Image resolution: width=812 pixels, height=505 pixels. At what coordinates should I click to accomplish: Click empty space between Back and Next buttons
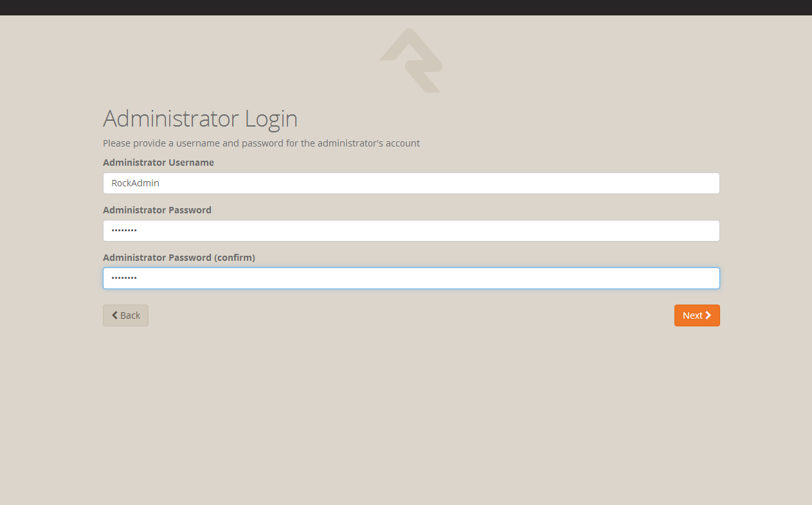pos(411,315)
